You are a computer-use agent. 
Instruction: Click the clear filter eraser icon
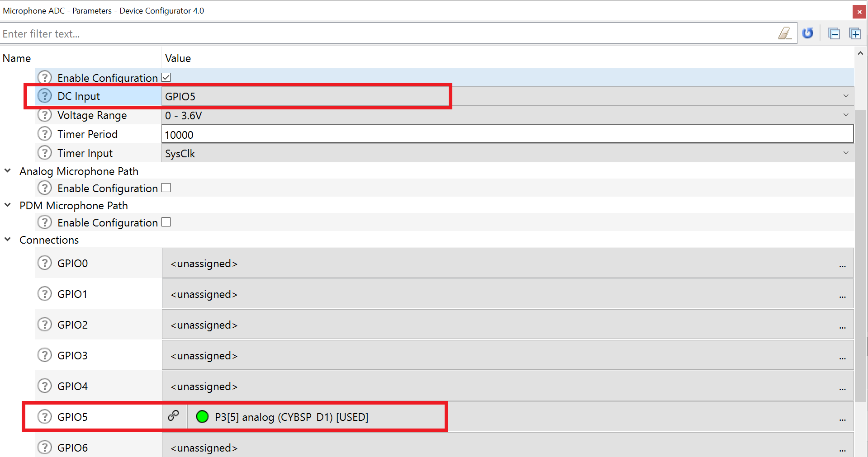pyautogui.click(x=785, y=33)
